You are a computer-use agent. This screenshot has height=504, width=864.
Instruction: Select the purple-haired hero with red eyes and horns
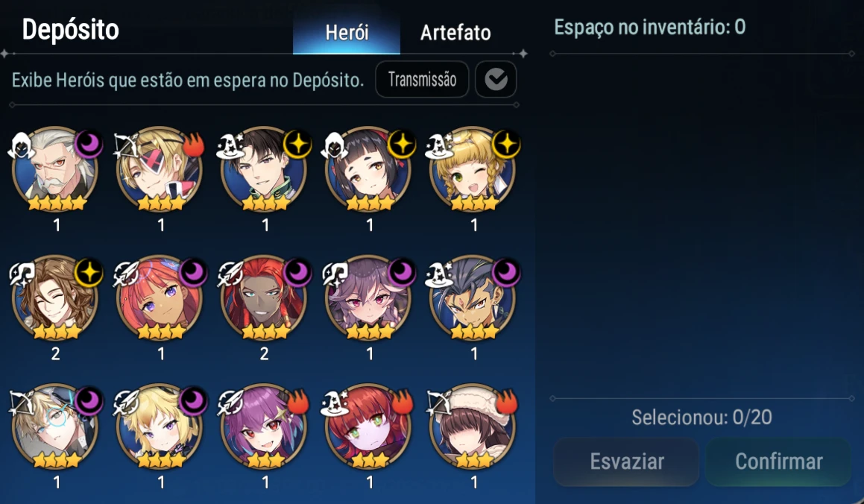point(368,298)
